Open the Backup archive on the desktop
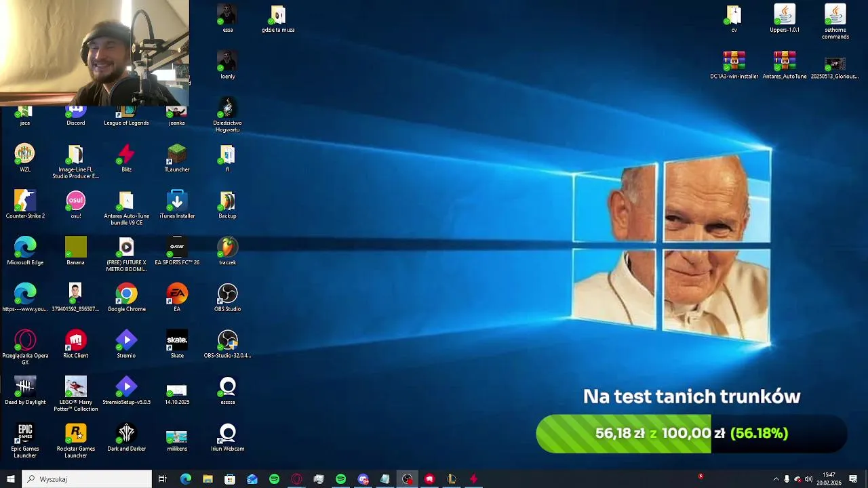This screenshot has width=868, height=488. click(227, 205)
